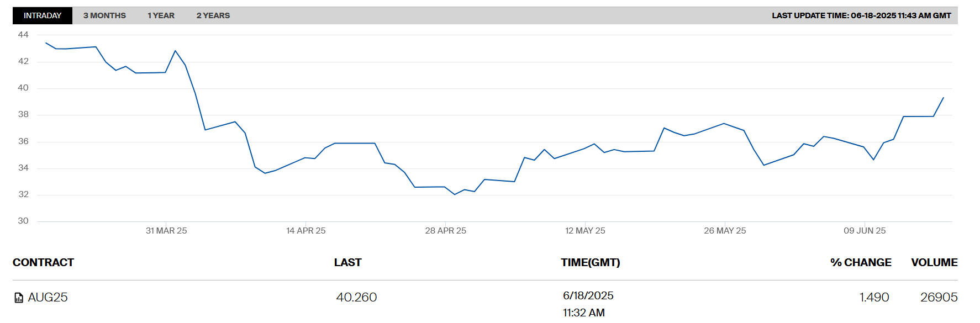980x323 pixels.
Task: Click the 1.490 percent change value
Action: click(x=874, y=298)
